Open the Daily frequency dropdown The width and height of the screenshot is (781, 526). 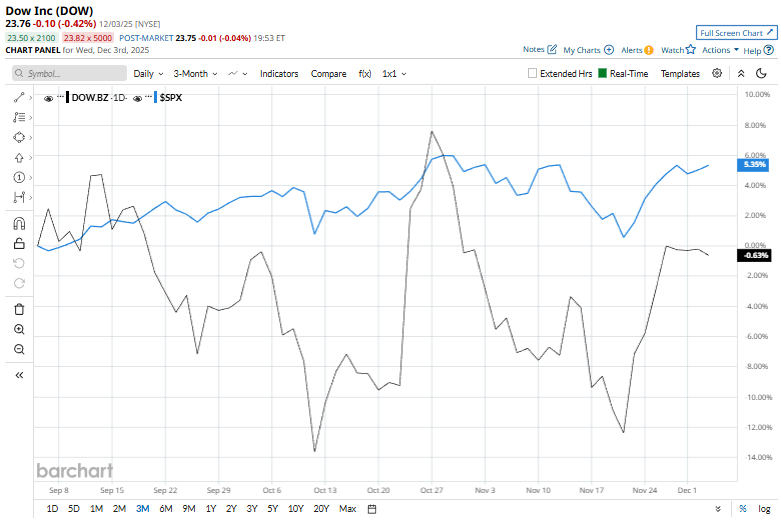[x=148, y=74]
